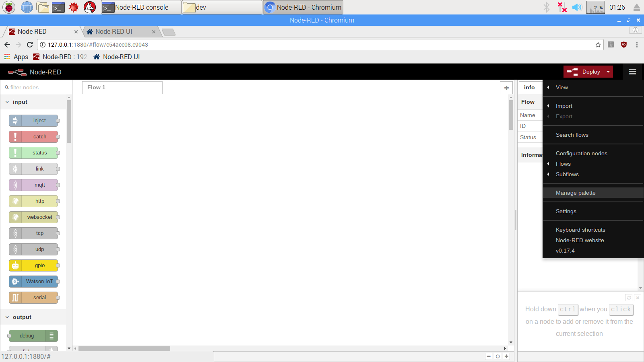This screenshot has height=362, width=644.
Task: Select the debug output node
Action: pyautogui.click(x=33, y=336)
